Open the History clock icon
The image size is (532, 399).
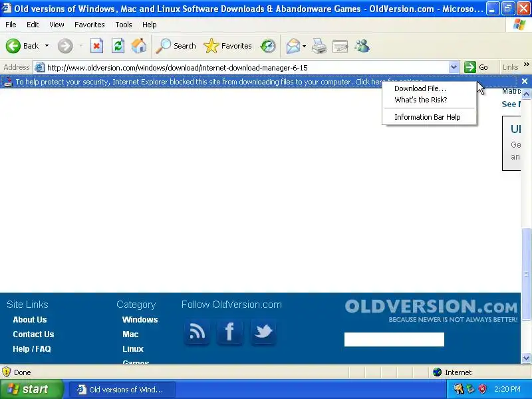tap(268, 46)
